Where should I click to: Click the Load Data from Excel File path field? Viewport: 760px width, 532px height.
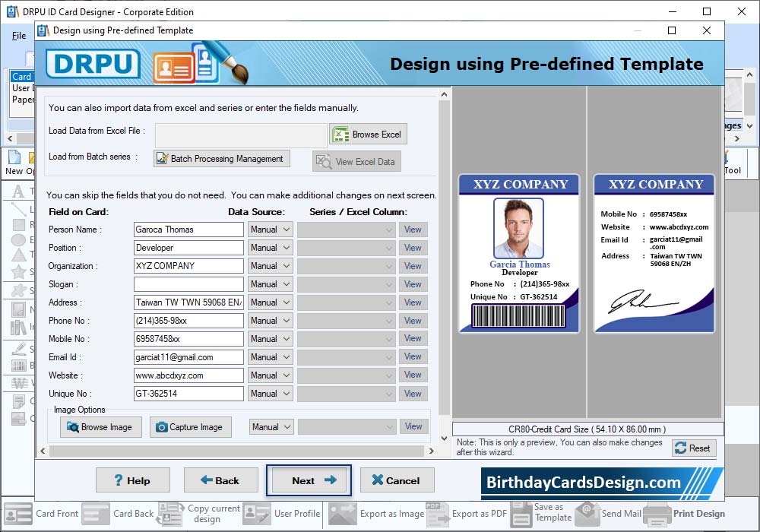tap(241, 135)
